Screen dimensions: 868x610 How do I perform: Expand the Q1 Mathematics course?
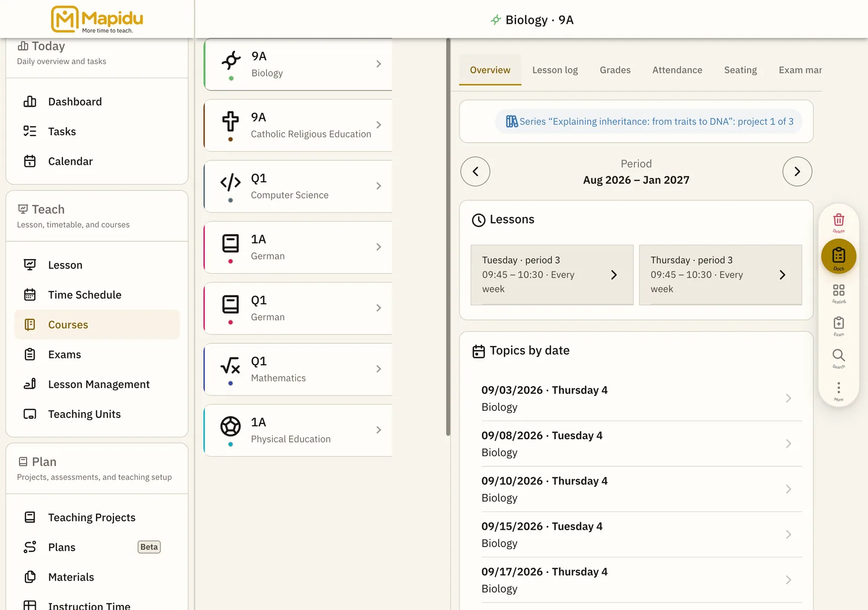[298, 369]
